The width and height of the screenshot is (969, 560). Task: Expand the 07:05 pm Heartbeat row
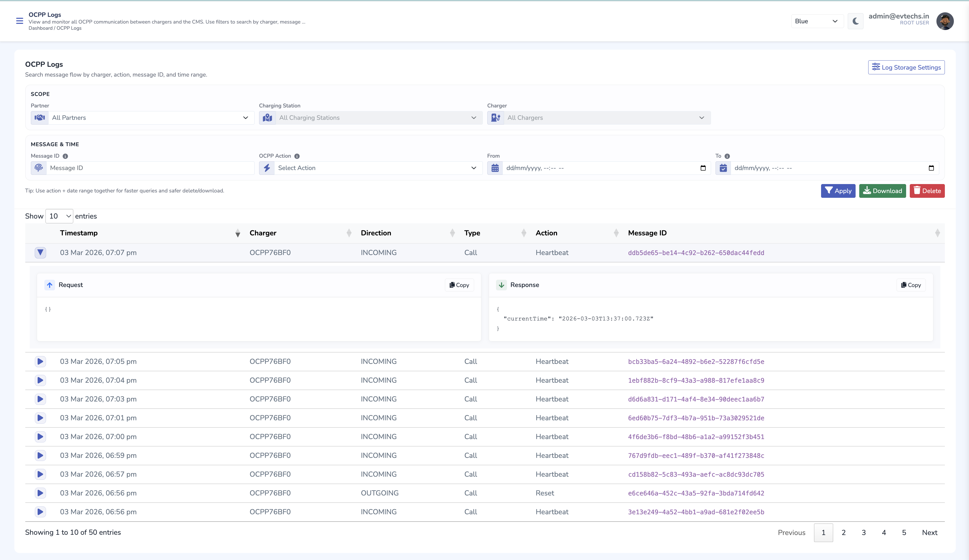[40, 361]
